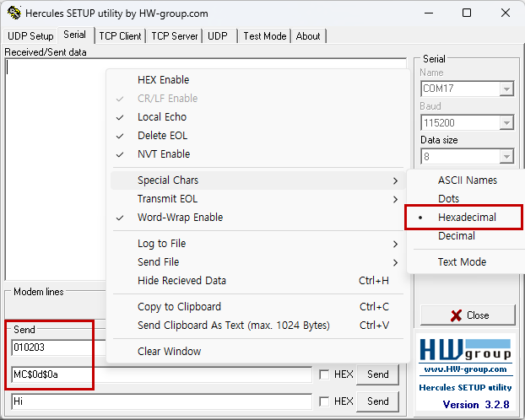The height and width of the screenshot is (420, 525).
Task: Select Hexadecimal special chars mode
Action: pos(467,218)
